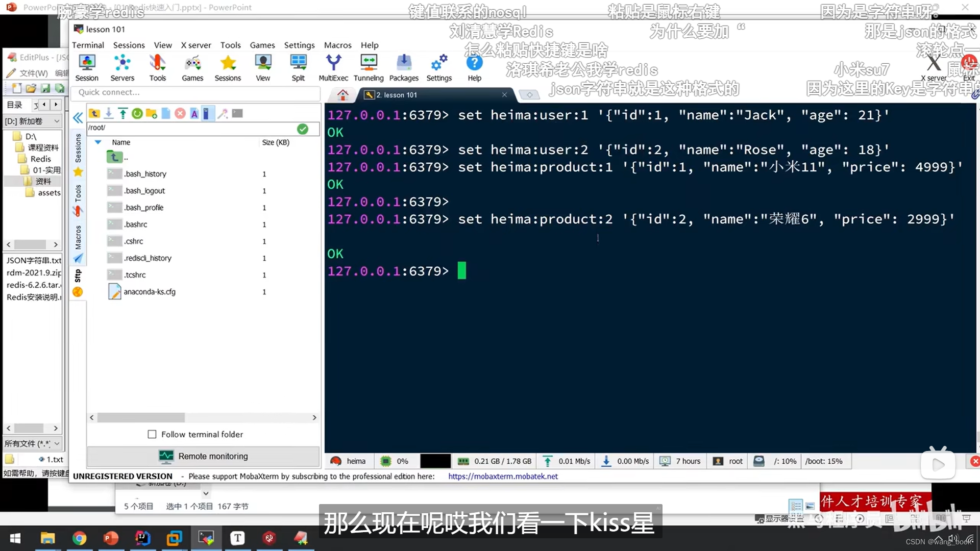Screen dimensions: 980x551
Task: Click the red delete icon in sftp toolbar
Action: [x=180, y=113]
